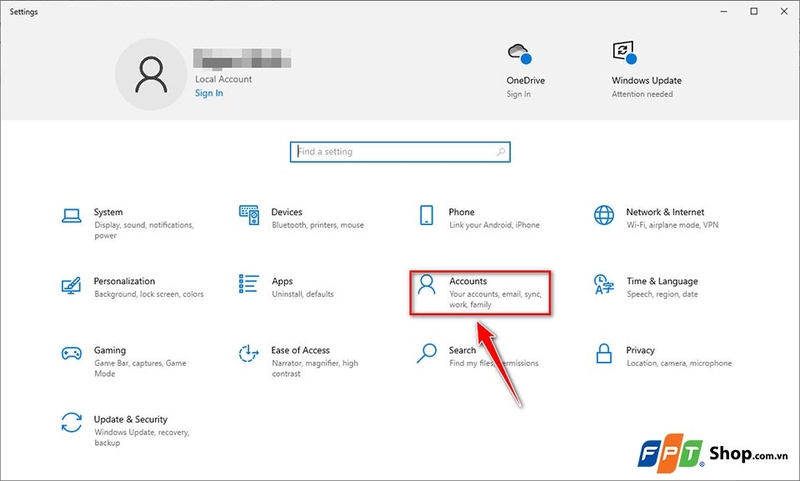Screen dimensions: 800x481
Task: Open Windows Update attention needed tile
Action: tap(621, 54)
